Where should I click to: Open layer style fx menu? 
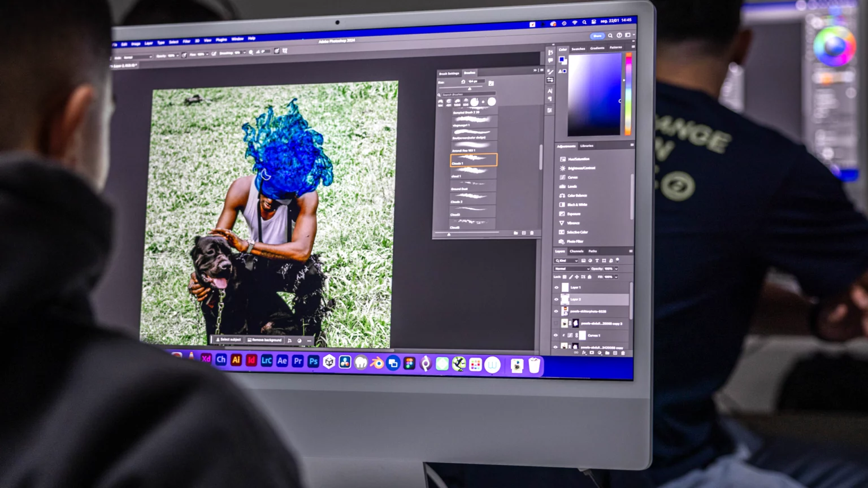(584, 353)
